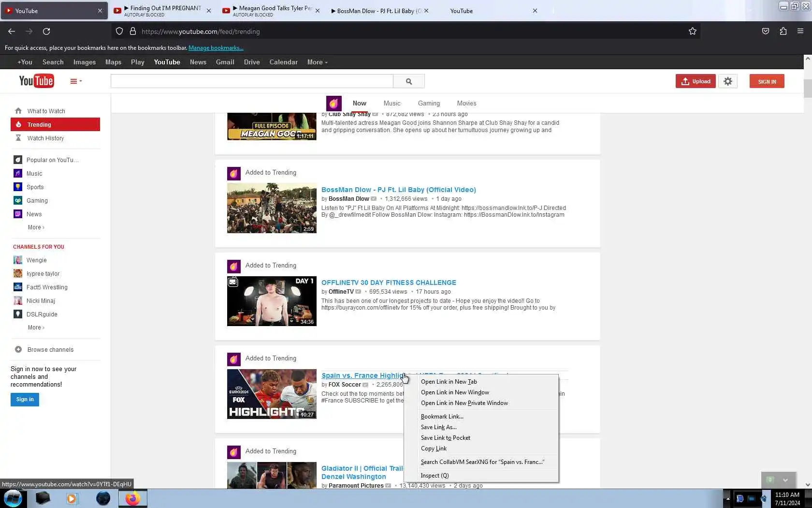Click the site security padlock icon
Viewport: 812px width, 508px height.
pyautogui.click(x=132, y=31)
